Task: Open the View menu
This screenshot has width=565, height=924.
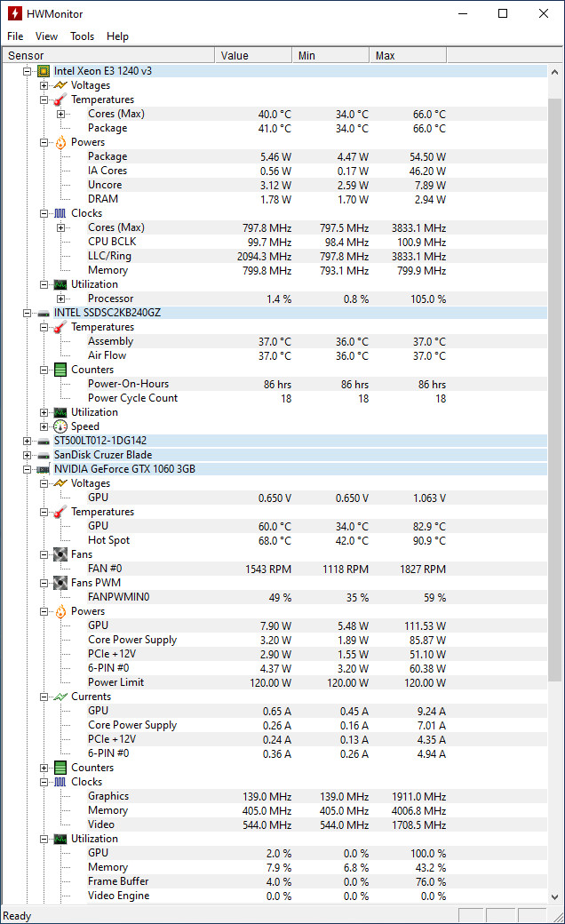Action: [46, 36]
